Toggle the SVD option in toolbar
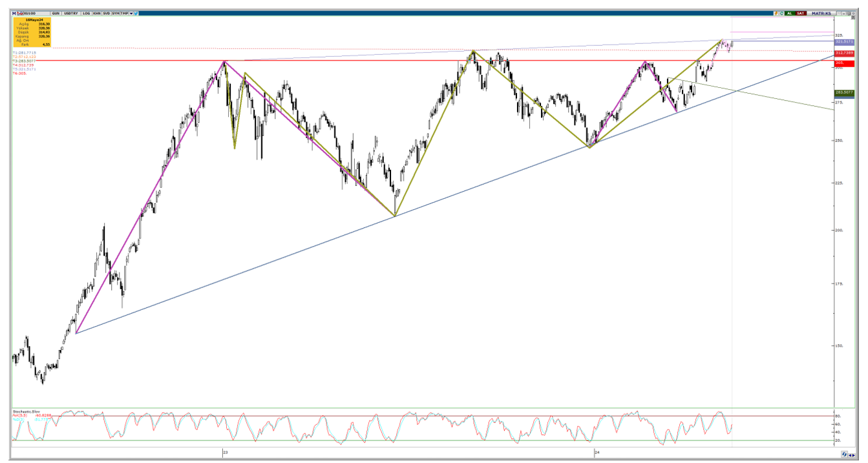 point(106,13)
